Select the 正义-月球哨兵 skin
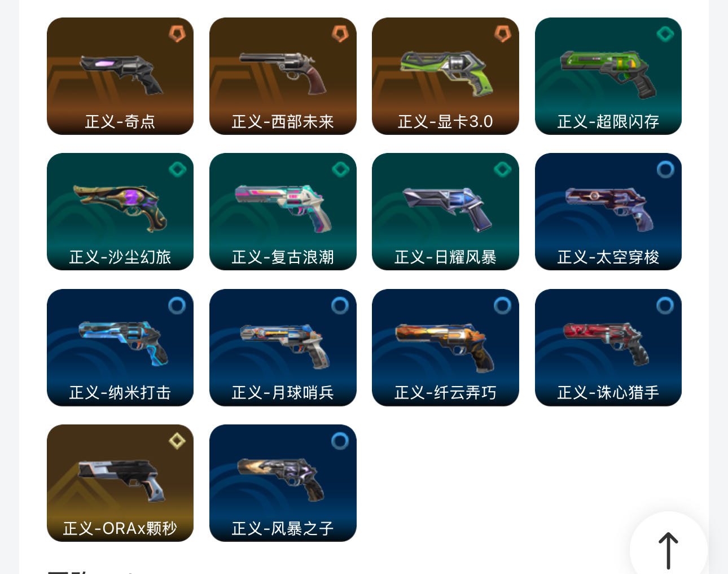Image resolution: width=728 pixels, height=574 pixels. point(283,348)
